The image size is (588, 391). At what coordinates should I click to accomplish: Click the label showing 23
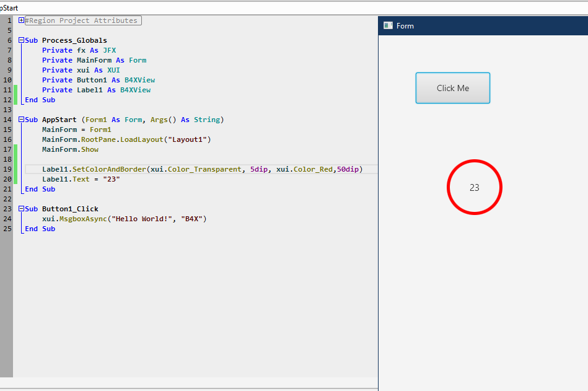coord(475,187)
